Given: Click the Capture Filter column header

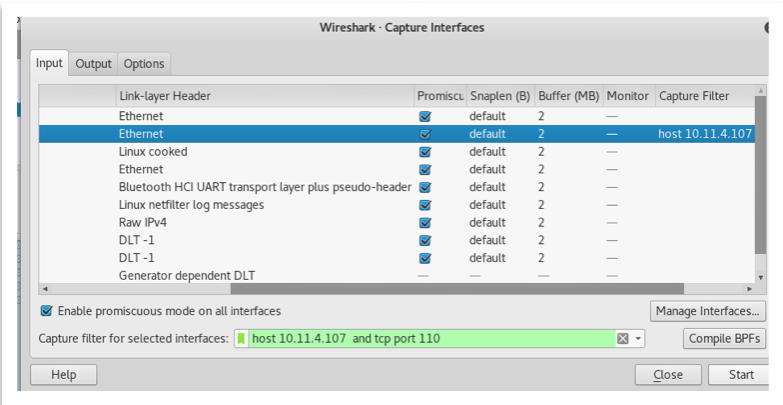Looking at the screenshot, I should point(705,96).
